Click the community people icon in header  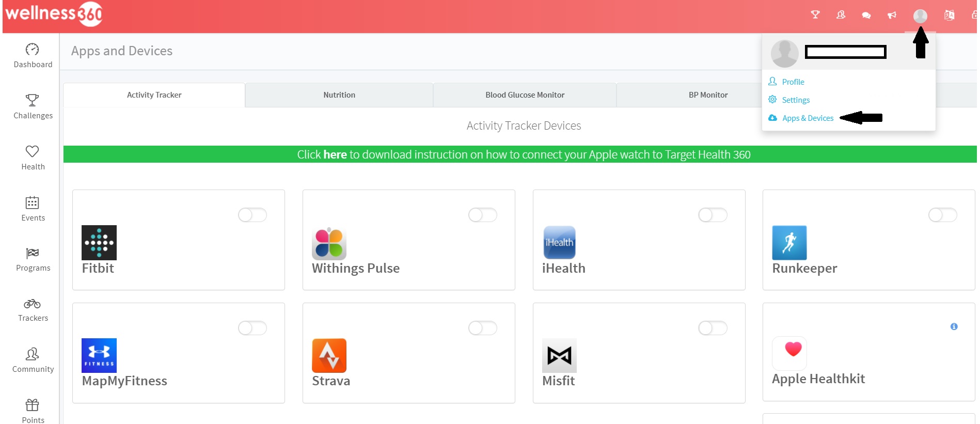click(841, 15)
